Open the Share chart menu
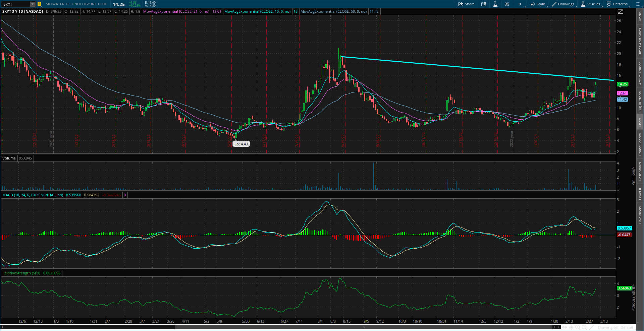 (466, 4)
